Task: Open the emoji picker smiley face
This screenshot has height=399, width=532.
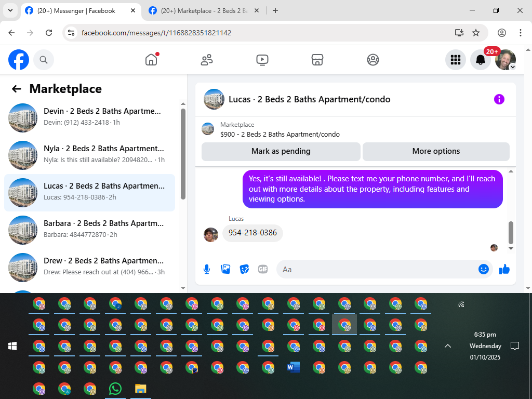Action: (x=484, y=270)
